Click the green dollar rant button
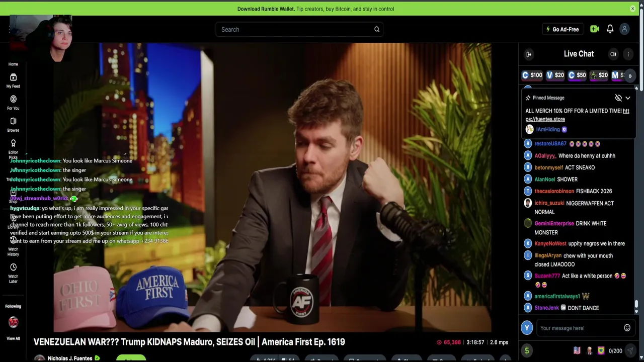Screen dimensions: 644x362 click(x=527, y=351)
